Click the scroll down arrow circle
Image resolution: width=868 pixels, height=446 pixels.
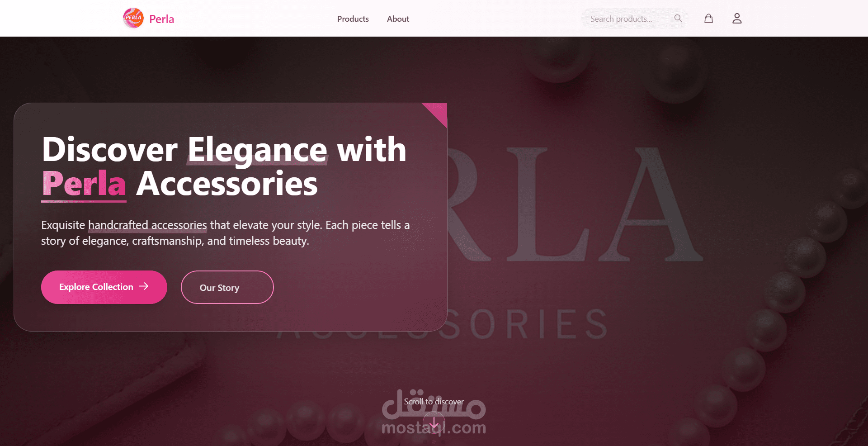click(434, 423)
